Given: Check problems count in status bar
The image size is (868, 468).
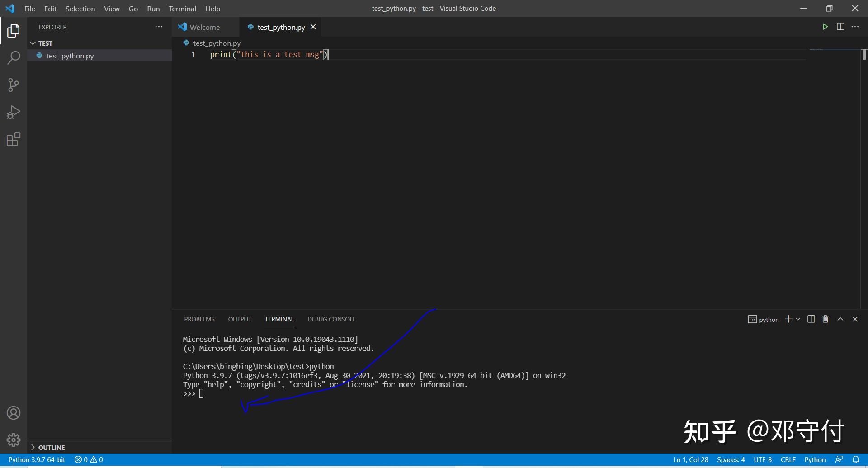Looking at the screenshot, I should tap(89, 459).
